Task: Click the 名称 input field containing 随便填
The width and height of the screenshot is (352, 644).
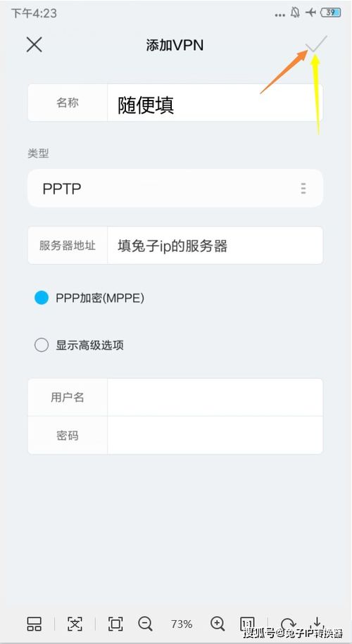Action: tap(215, 103)
